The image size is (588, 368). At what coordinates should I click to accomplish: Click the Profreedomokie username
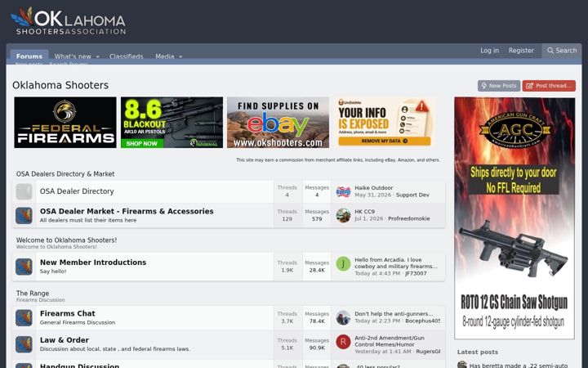(x=409, y=218)
